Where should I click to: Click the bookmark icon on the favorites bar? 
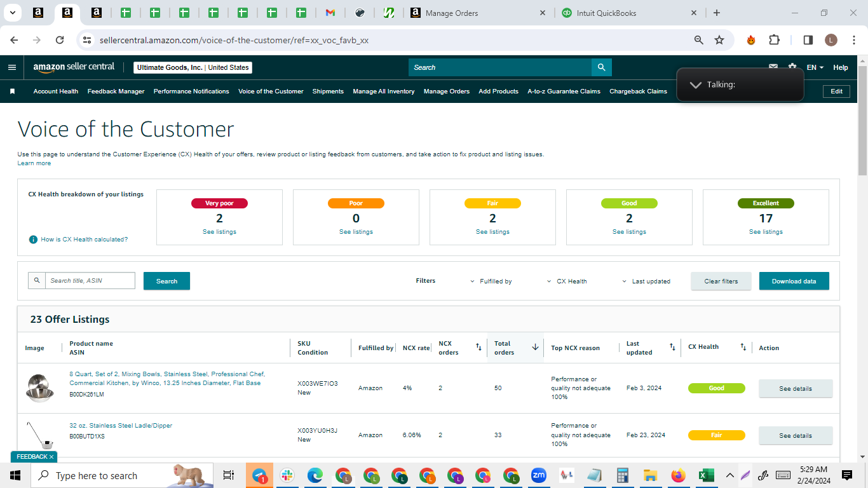click(x=12, y=91)
